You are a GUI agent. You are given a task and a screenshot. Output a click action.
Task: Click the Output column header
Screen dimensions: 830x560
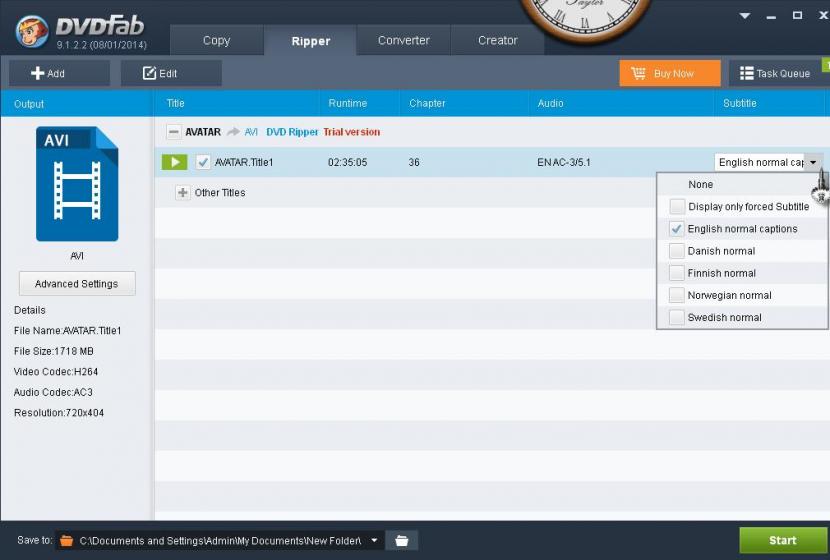click(x=29, y=104)
